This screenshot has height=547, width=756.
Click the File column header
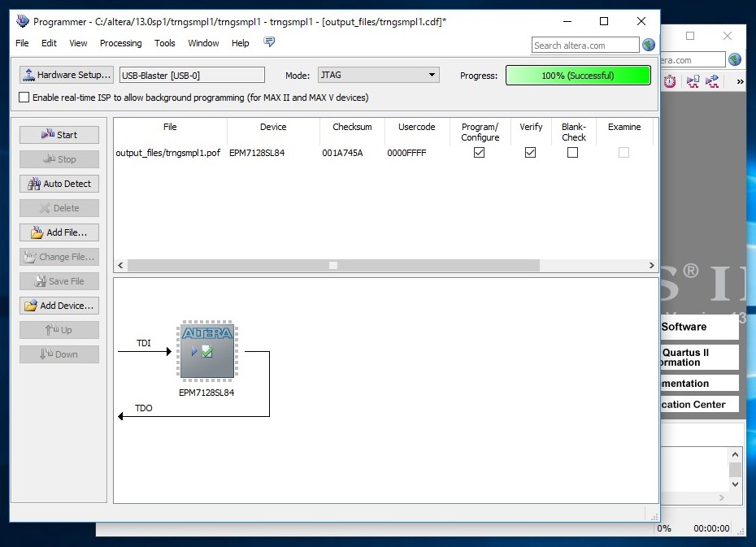pos(170,127)
